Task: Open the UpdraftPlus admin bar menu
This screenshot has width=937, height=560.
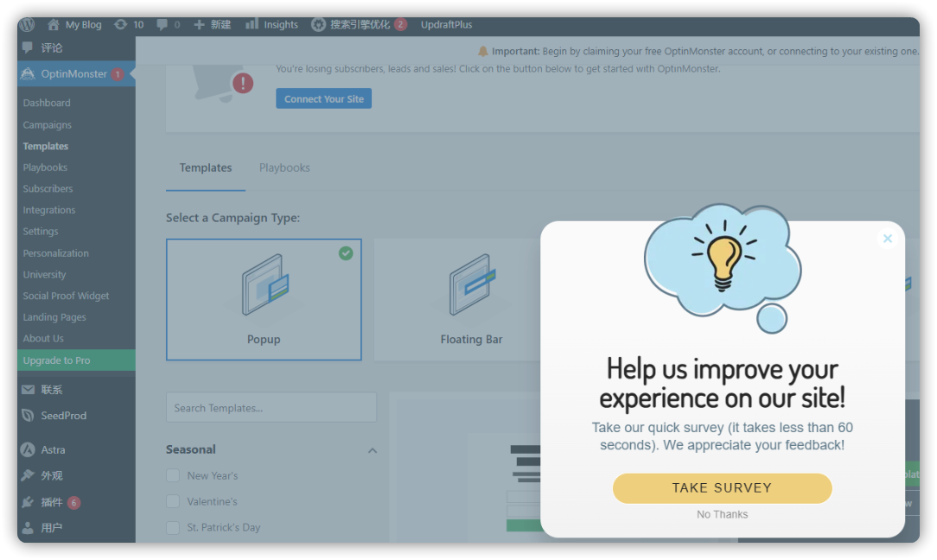Action: click(x=446, y=24)
